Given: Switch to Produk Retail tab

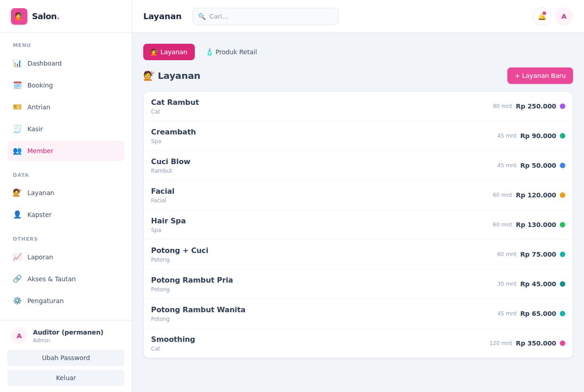Looking at the screenshot, I should tap(231, 52).
